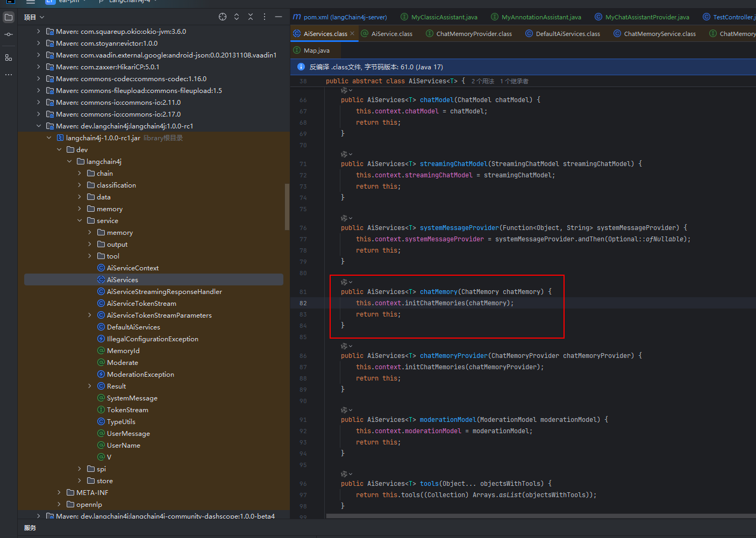Switch to ChatMemoryService.class tab

[654, 34]
